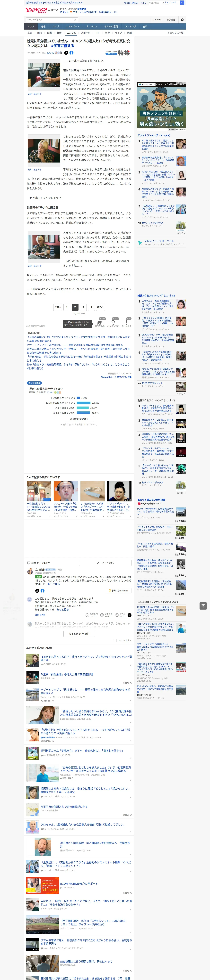
Task: Open the settings gear icon
Action: (x=182, y=19)
